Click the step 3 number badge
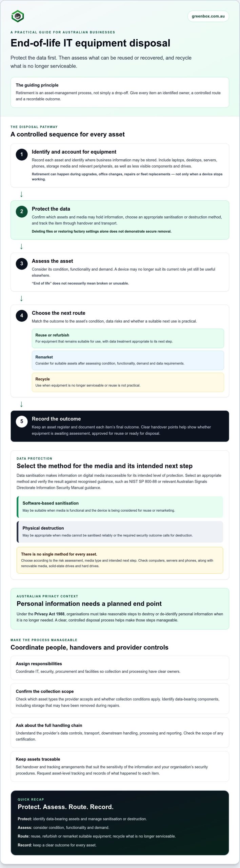The width and height of the screenshot is (240, 868). (x=22, y=263)
